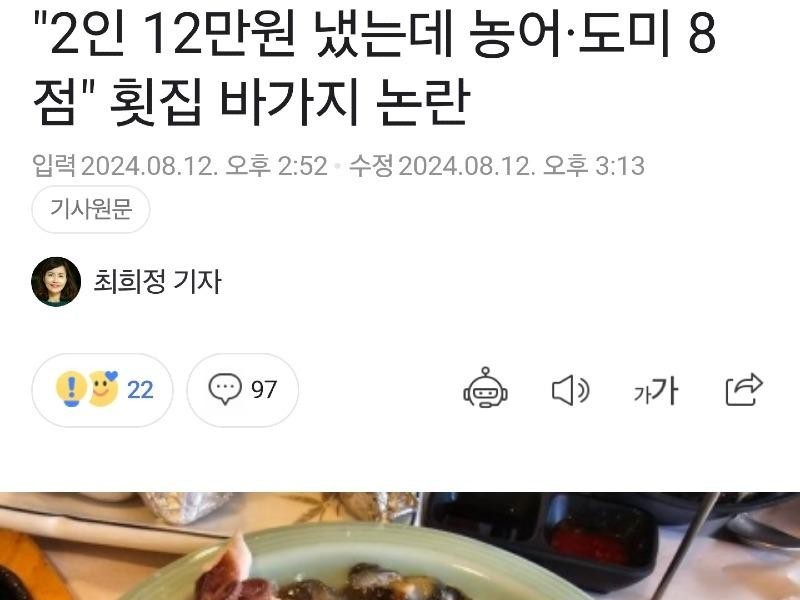Tap the chopsticks in the article photo
Viewport: 800px width, 600px height.
pyautogui.click(x=684, y=546)
